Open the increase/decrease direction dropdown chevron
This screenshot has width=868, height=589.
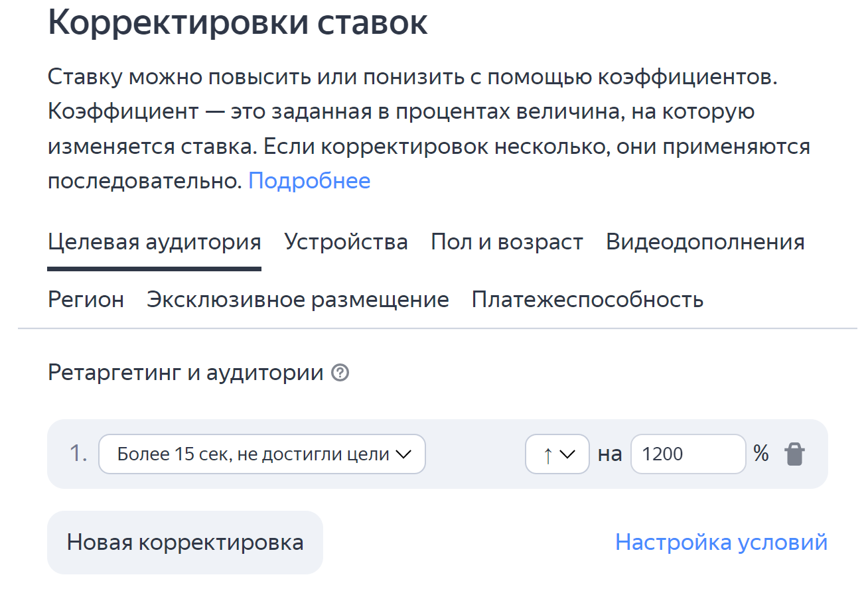click(567, 454)
